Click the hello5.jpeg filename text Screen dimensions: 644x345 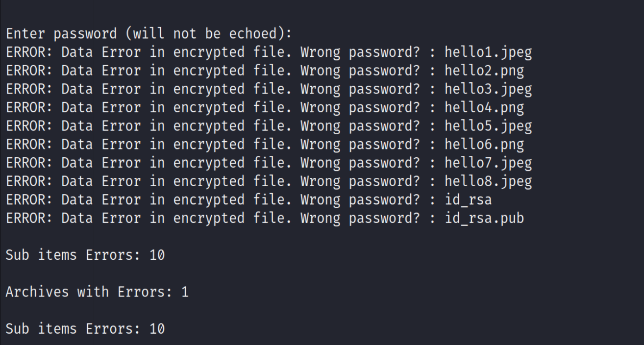tap(488, 126)
